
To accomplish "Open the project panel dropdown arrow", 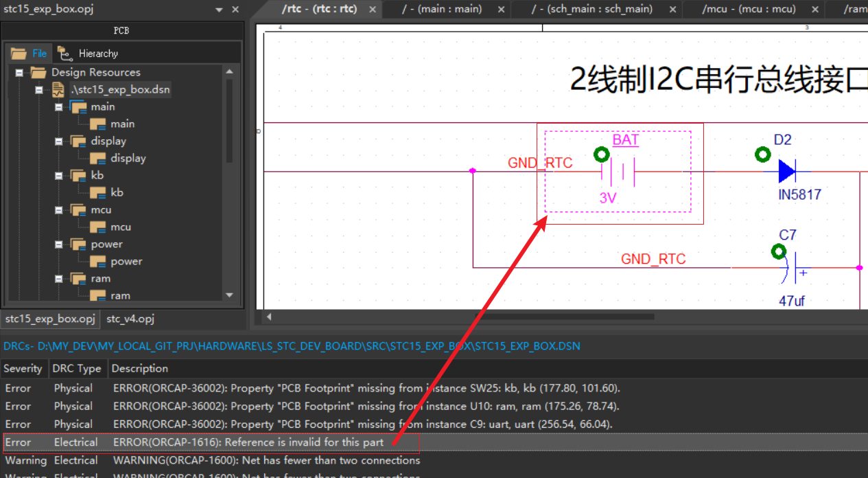I will pyautogui.click(x=219, y=10).
